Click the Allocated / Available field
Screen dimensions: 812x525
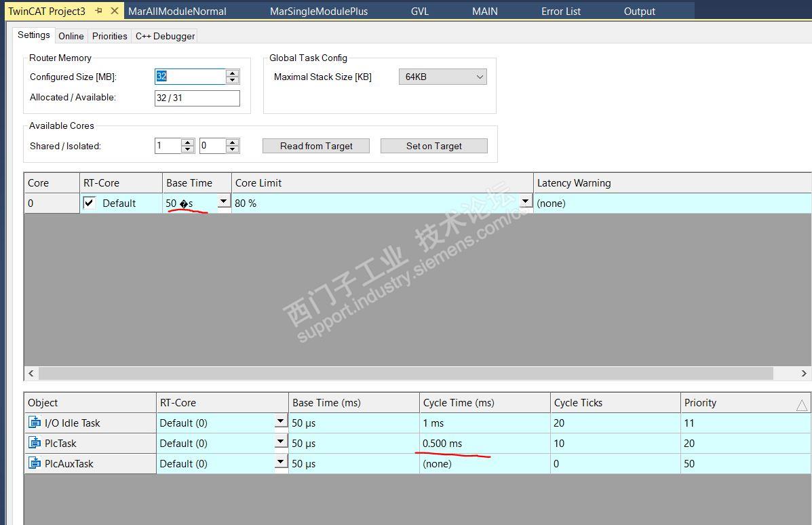197,98
